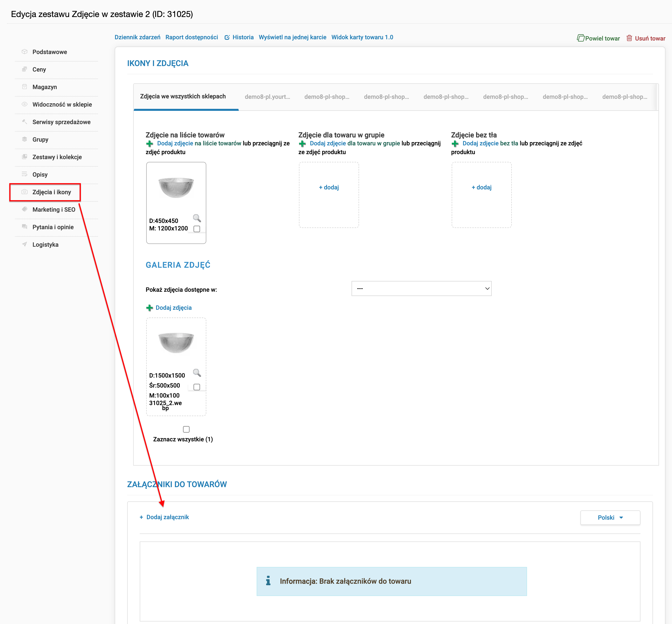
Task: Click the info icon in attachments notice
Action: point(268,581)
